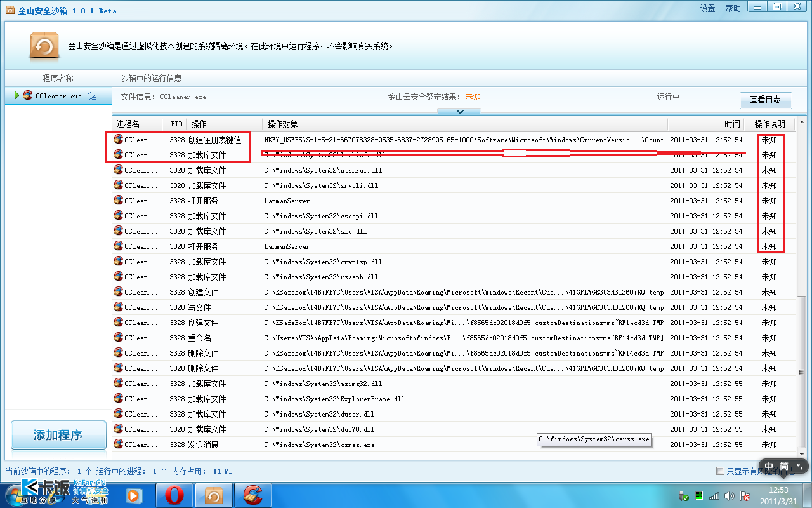This screenshot has width=812, height=508.
Task: Open the 帮助 menu
Action: point(733,9)
